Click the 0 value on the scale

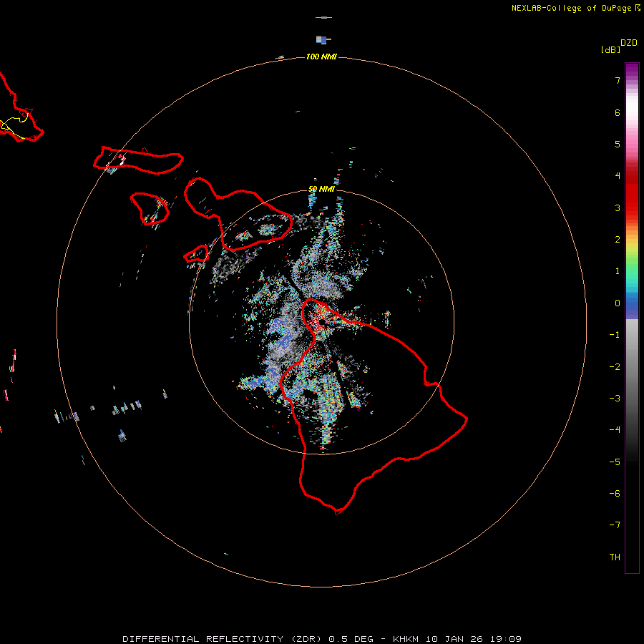click(x=618, y=303)
